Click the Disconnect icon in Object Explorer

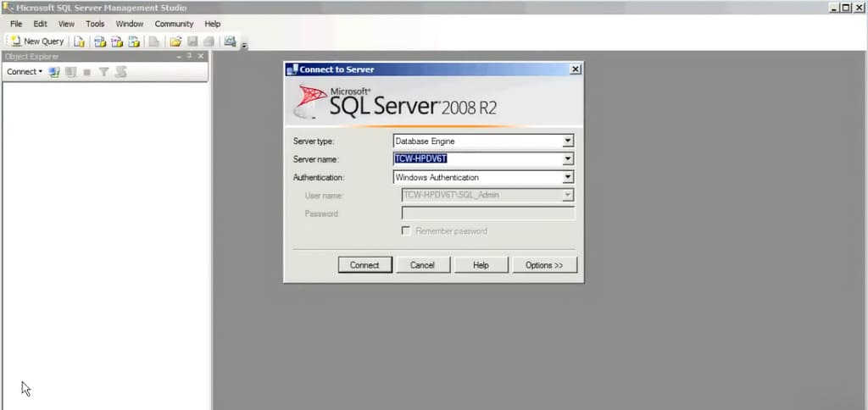(x=70, y=72)
